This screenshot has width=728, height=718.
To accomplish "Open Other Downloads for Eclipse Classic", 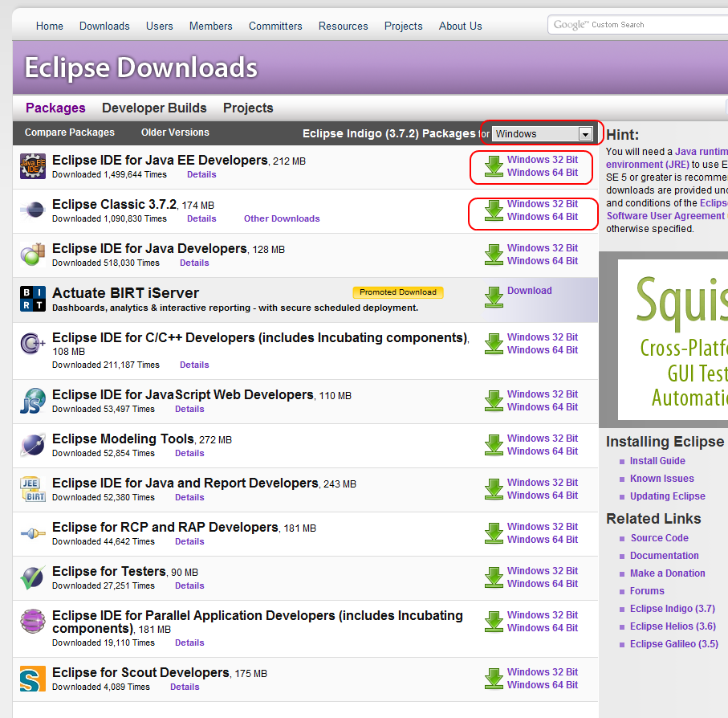I will click(282, 218).
